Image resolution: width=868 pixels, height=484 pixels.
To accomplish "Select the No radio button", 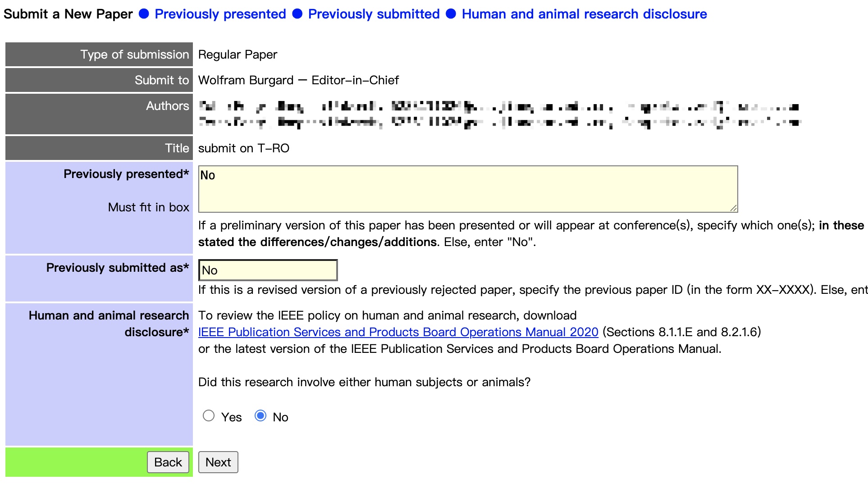I will (x=260, y=416).
